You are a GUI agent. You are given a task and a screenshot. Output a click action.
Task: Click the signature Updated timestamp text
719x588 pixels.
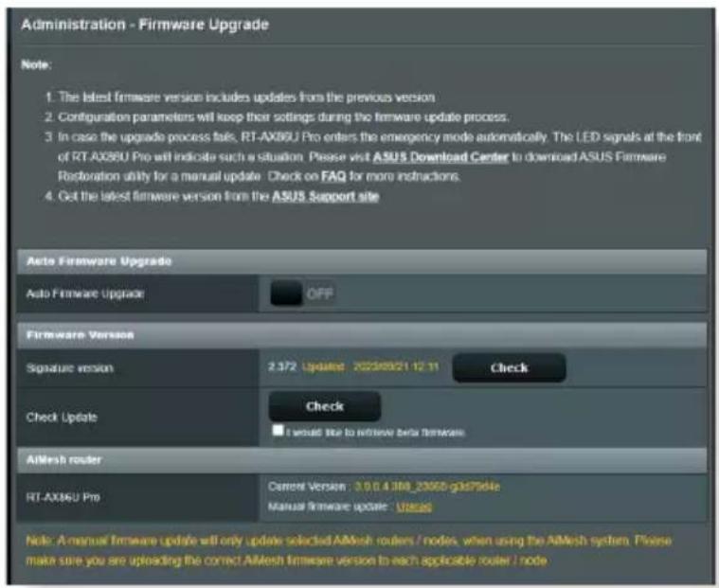tap(370, 367)
